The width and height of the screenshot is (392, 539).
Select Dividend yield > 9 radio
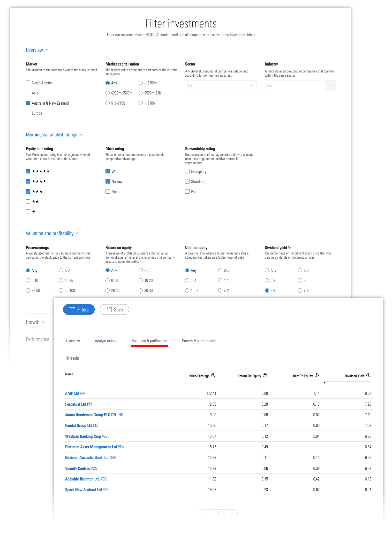[x=300, y=290]
